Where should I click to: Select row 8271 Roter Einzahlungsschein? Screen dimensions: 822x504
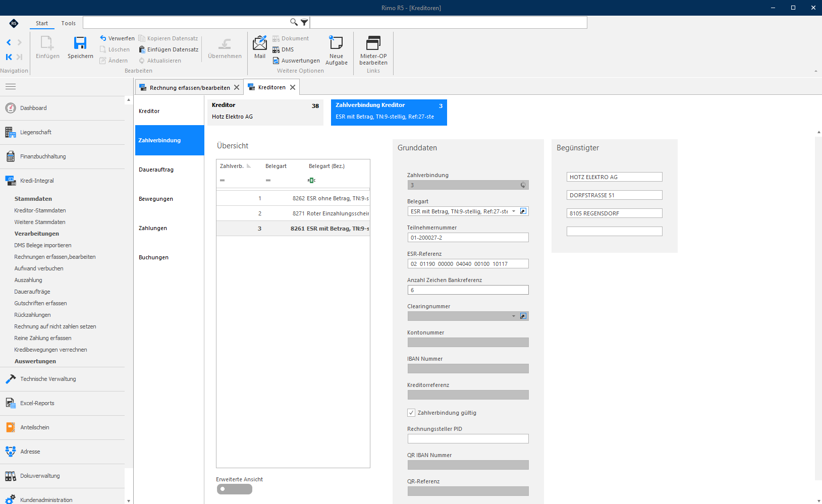[293, 213]
